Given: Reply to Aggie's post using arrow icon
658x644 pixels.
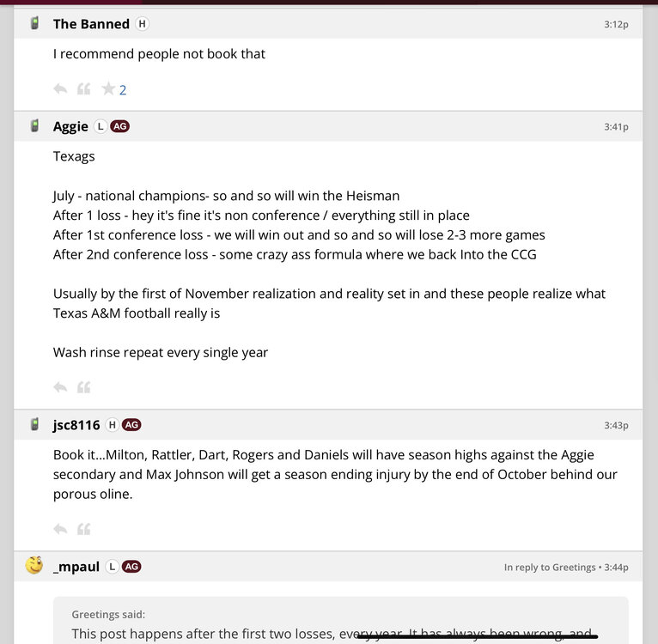Looking at the screenshot, I should click(60, 387).
